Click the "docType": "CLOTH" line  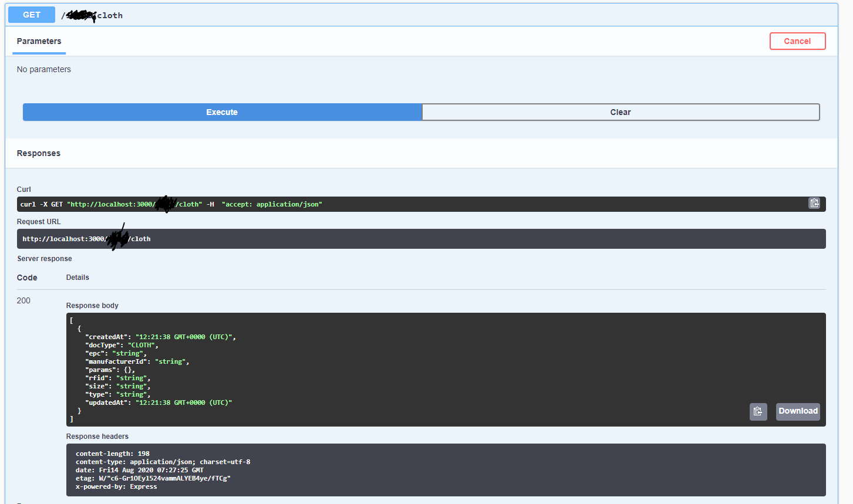tap(122, 345)
